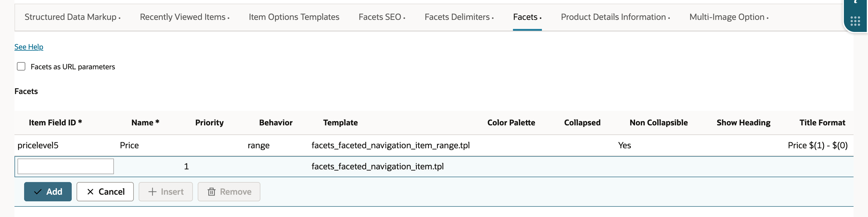Image resolution: width=868 pixels, height=217 pixels.
Task: Select the Facets tab
Action: 527,17
